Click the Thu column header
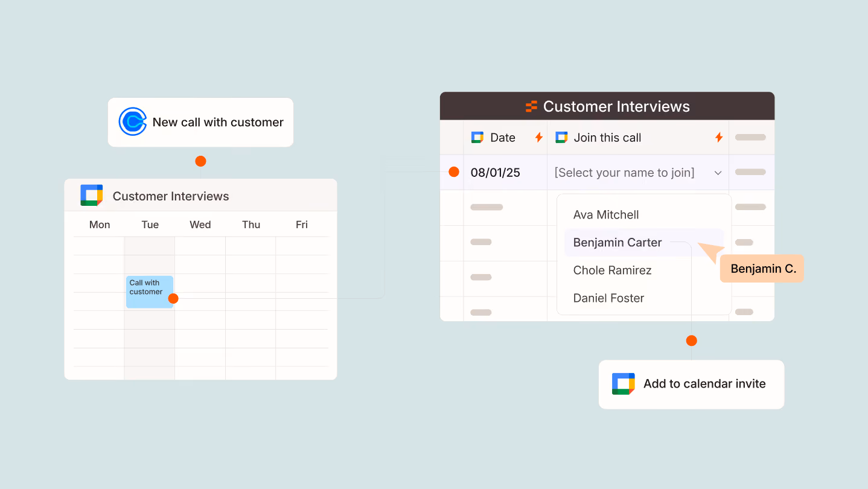This screenshot has height=489, width=868. [251, 225]
